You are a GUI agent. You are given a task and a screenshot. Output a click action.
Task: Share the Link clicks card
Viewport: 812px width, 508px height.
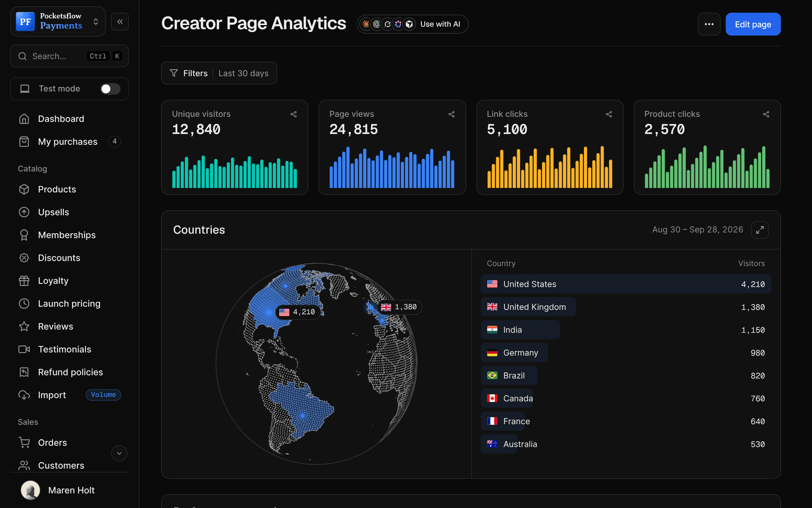click(x=609, y=114)
